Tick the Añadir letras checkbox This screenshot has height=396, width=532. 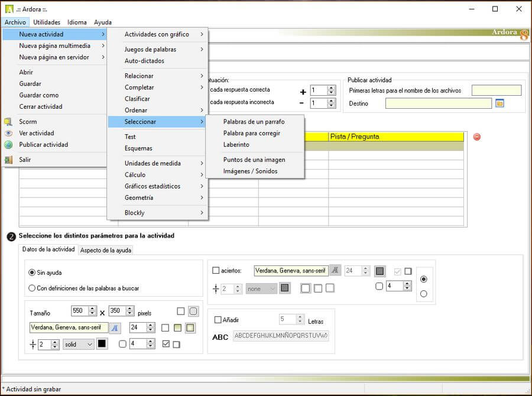click(x=218, y=320)
